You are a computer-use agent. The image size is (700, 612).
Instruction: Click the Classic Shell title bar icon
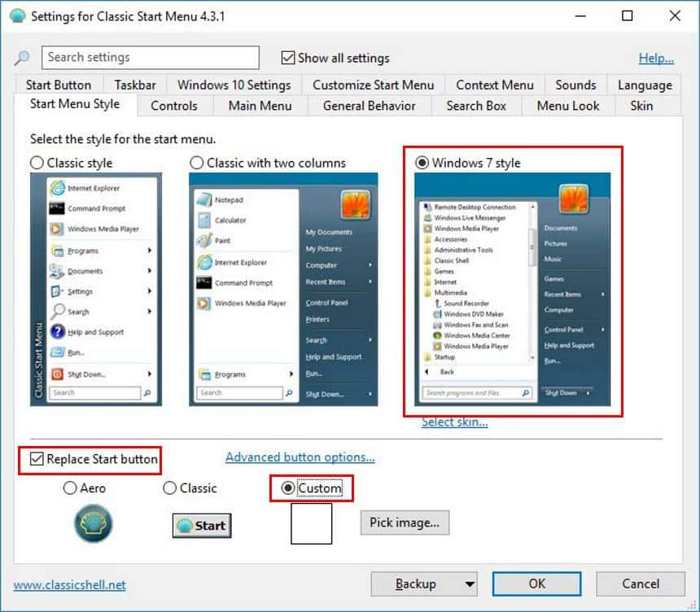(17, 16)
